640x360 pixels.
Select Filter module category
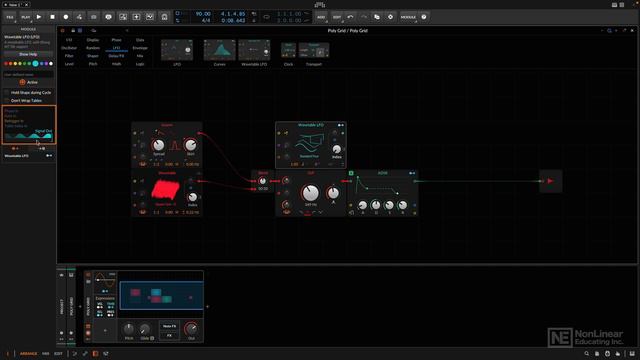point(69,56)
